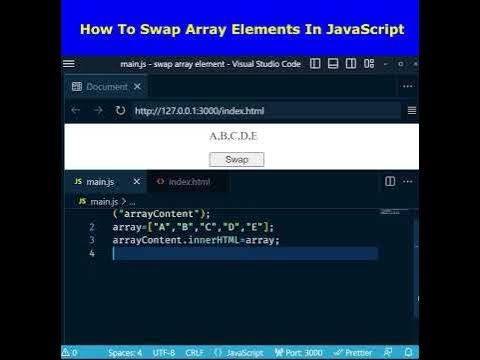The width and height of the screenshot is (480, 360).
Task: Click code line 3 with innerHTML assignment
Action: tap(196, 240)
